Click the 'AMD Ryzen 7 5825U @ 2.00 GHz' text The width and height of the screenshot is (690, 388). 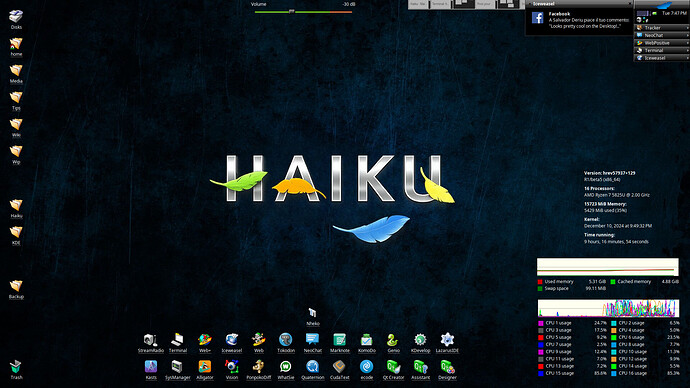(x=617, y=195)
